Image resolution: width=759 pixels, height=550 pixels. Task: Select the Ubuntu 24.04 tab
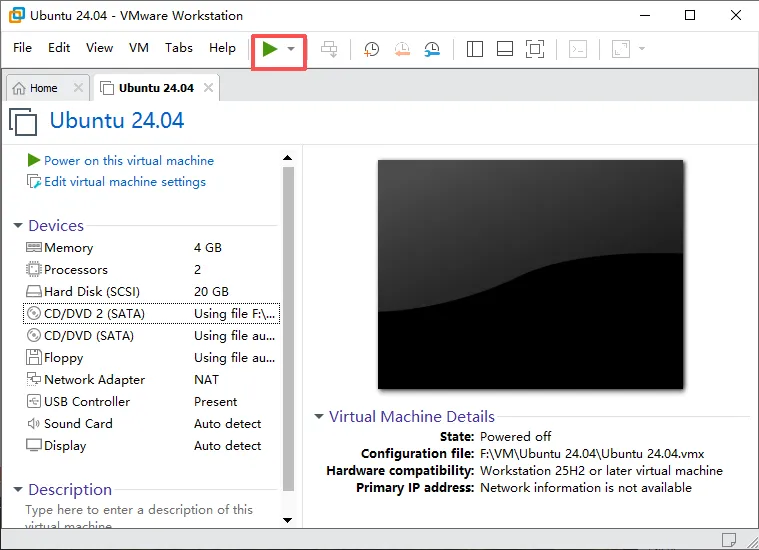pyautogui.click(x=156, y=88)
